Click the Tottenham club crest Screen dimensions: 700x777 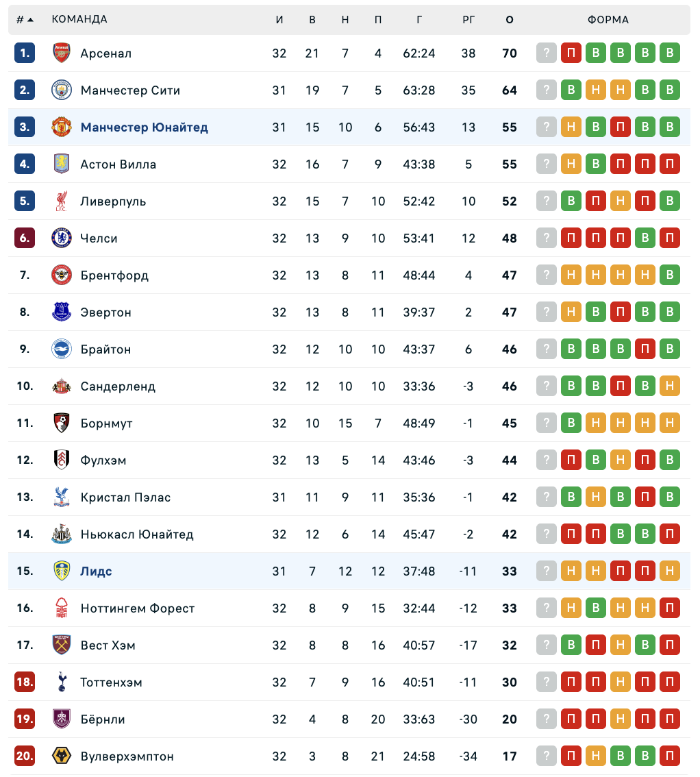(62, 682)
